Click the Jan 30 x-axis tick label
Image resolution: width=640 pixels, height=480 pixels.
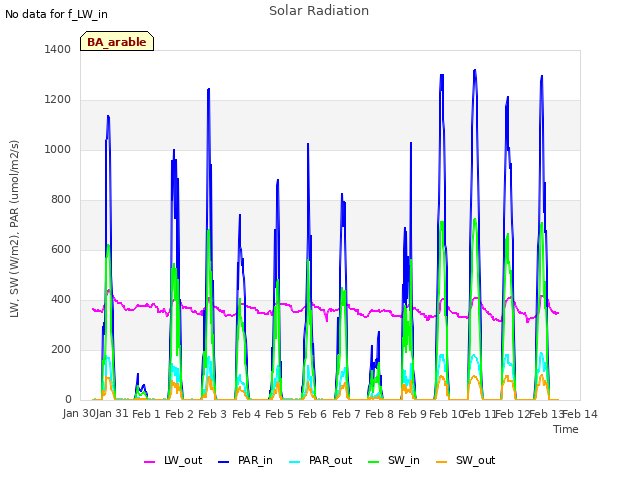pos(79,414)
